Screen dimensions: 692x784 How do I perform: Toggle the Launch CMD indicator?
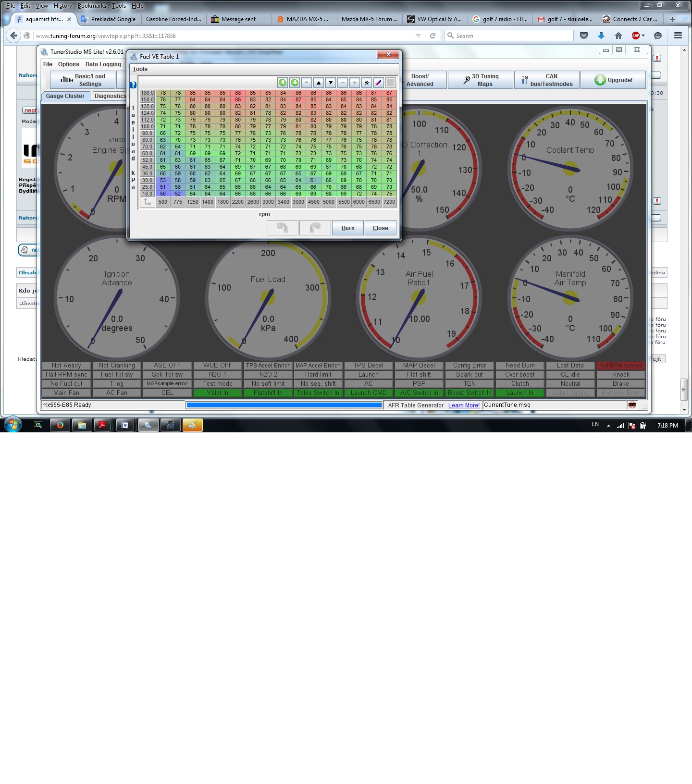369,393
